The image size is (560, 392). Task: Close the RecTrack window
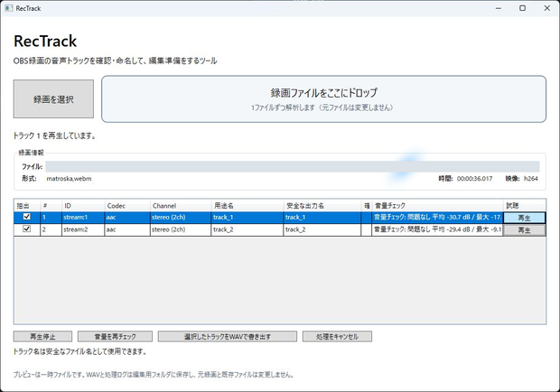(546, 8)
